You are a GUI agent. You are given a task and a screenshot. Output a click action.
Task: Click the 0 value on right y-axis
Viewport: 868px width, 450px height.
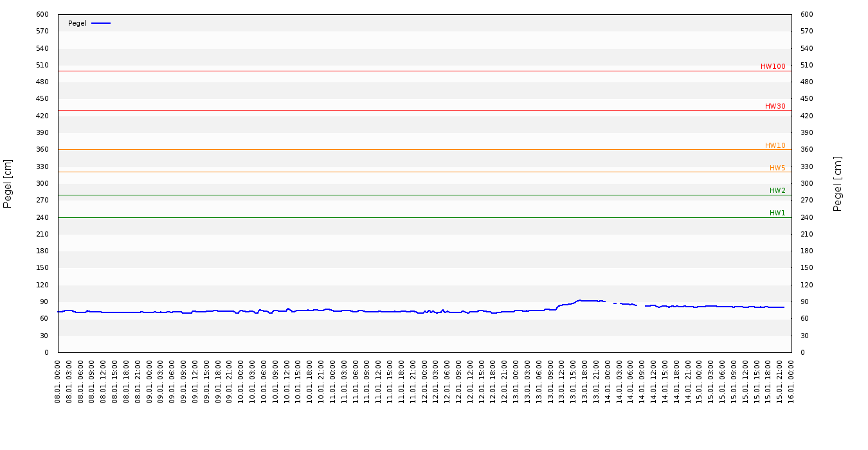click(x=802, y=352)
